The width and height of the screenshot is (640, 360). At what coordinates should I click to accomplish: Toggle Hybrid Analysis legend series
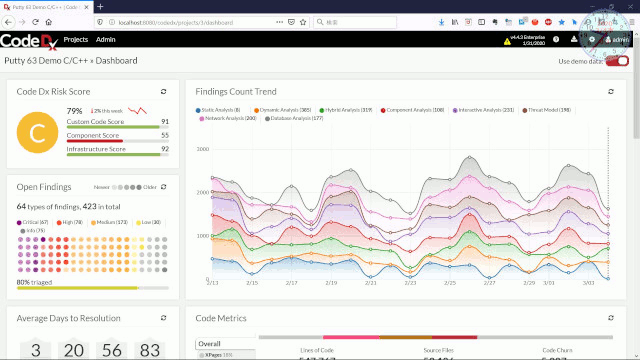point(346,110)
